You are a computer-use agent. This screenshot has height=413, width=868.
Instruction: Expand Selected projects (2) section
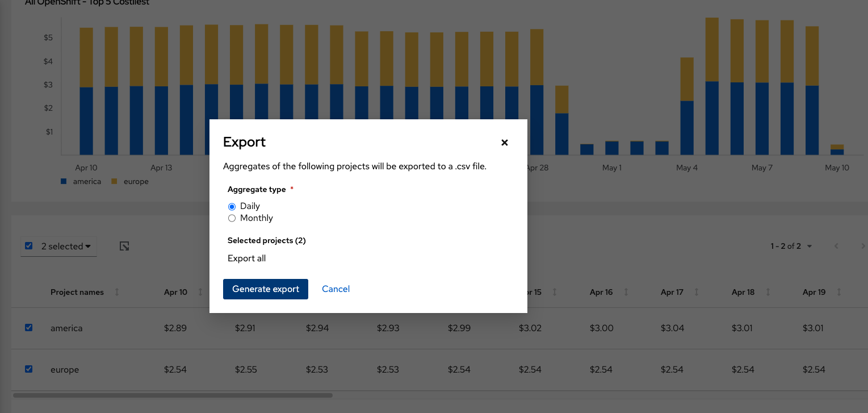tap(266, 240)
